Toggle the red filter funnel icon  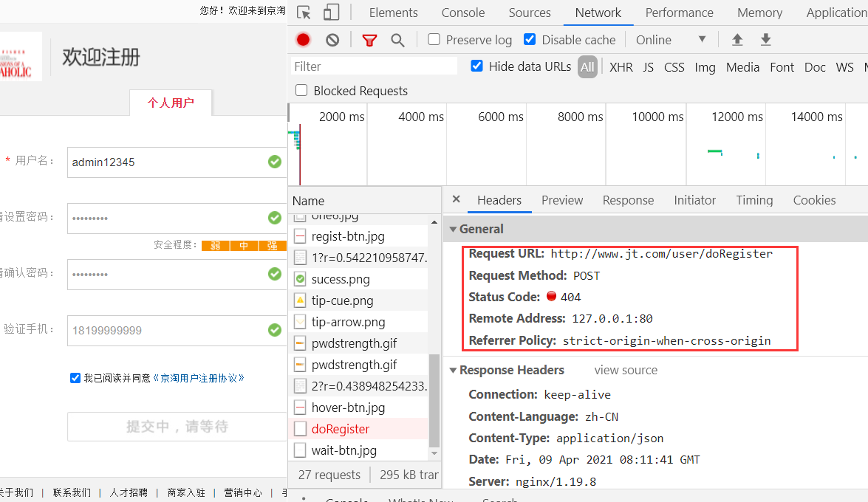369,40
